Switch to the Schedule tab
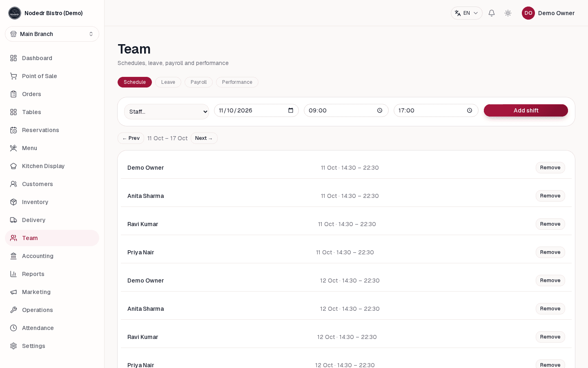The height and width of the screenshot is (368, 588). (135, 82)
